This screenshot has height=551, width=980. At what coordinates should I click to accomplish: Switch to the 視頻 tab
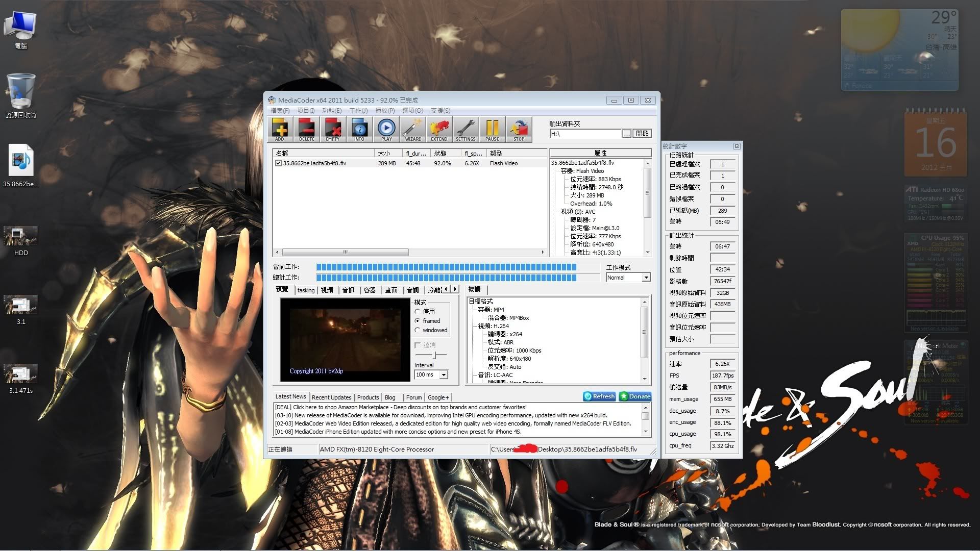(x=327, y=290)
